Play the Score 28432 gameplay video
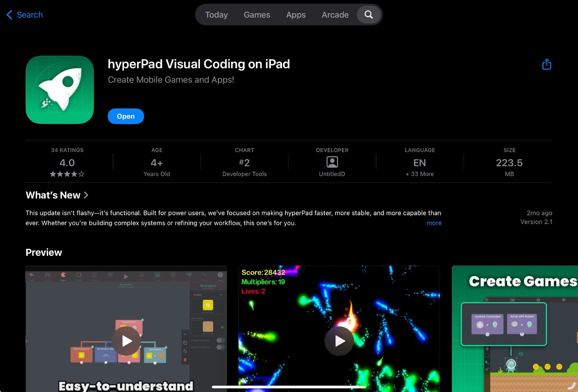The image size is (578, 392). [x=339, y=341]
